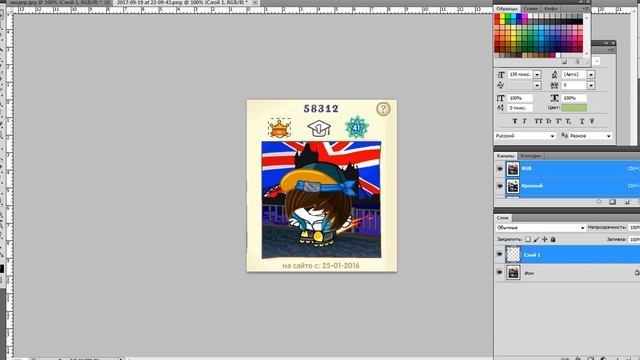The height and width of the screenshot is (360, 640).
Task: Load channel as selection icon
Action: click(x=599, y=202)
